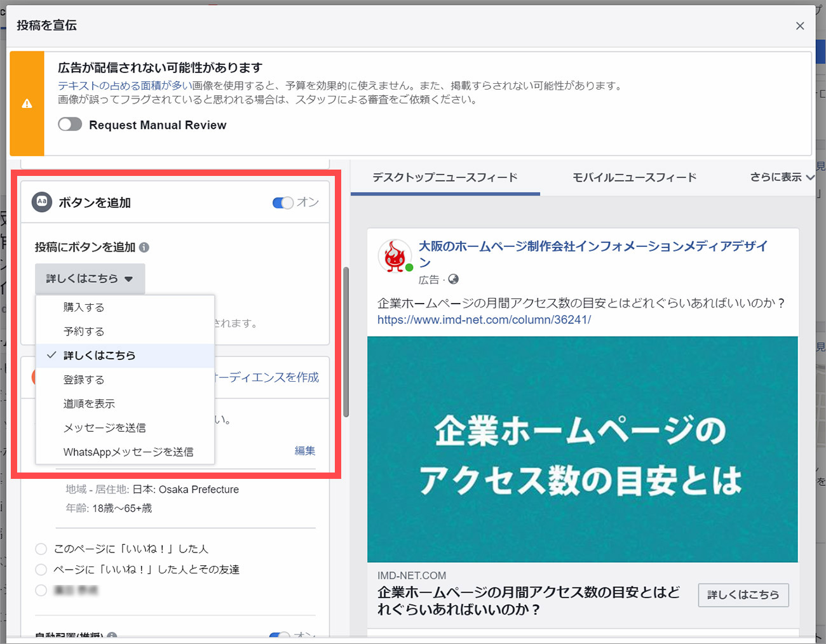Viewport: 826px width, 644px height.
Task: Click ad headline 企業ホームページの月間アクセス数
Action: [x=529, y=601]
